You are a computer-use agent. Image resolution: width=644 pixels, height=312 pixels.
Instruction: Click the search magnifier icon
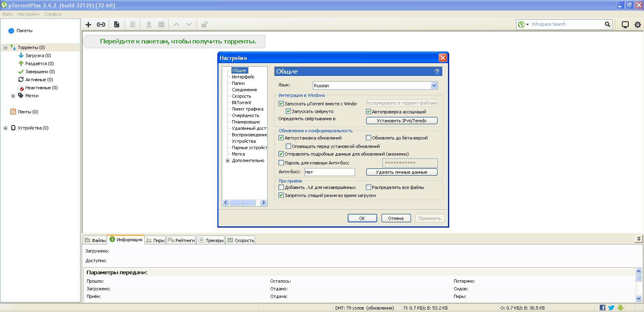pos(607,25)
